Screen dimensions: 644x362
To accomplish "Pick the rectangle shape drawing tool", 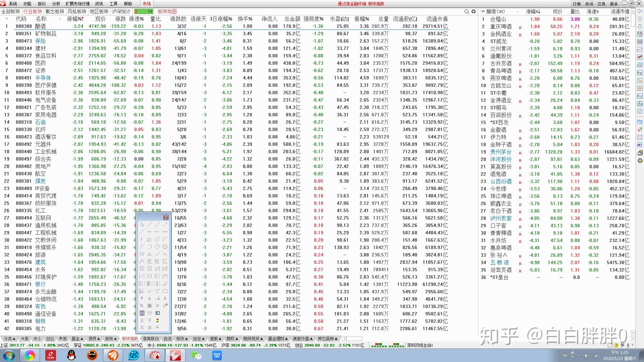I will (x=165, y=291).
